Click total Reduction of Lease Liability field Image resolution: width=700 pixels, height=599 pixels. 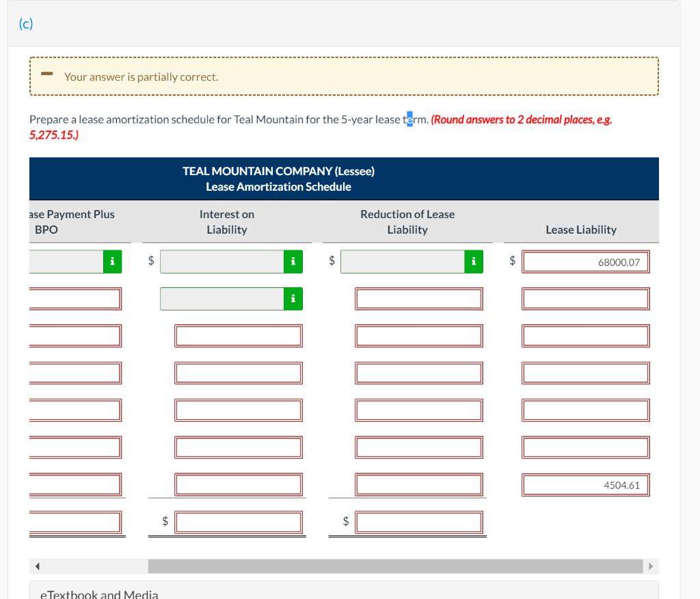pyautogui.click(x=419, y=522)
